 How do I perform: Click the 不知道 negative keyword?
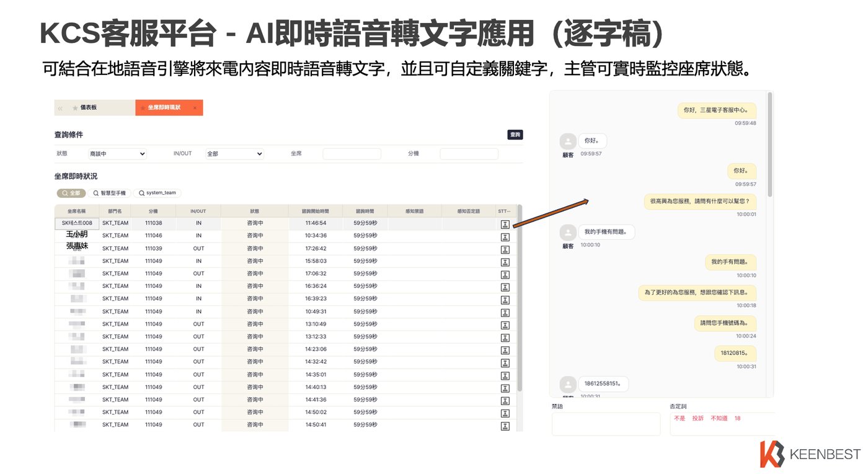[719, 419]
